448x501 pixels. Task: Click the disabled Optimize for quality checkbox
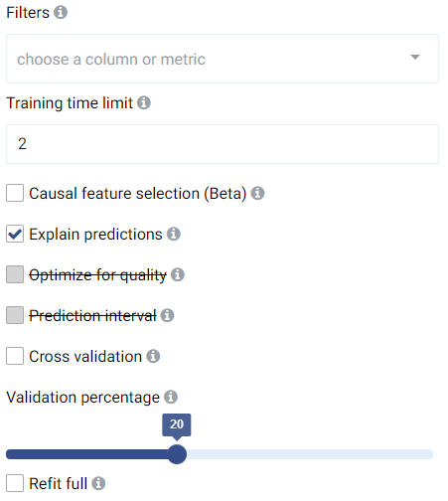tap(15, 274)
